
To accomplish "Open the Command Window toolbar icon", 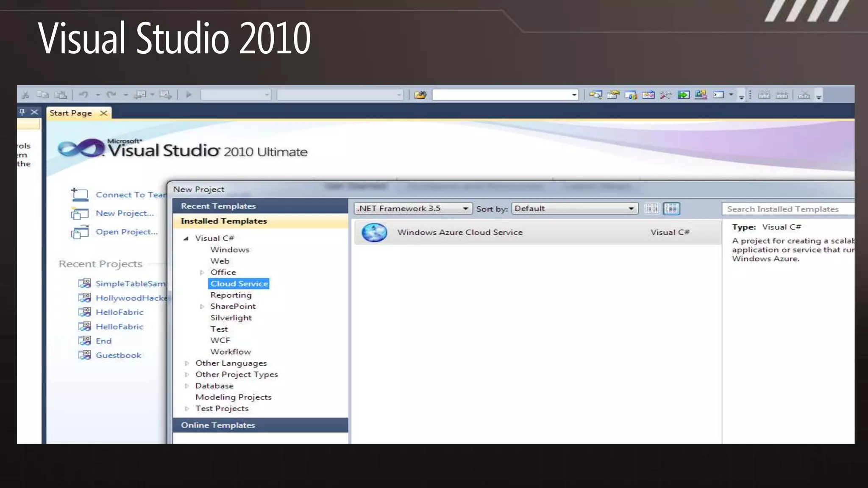I will pyautogui.click(x=719, y=95).
